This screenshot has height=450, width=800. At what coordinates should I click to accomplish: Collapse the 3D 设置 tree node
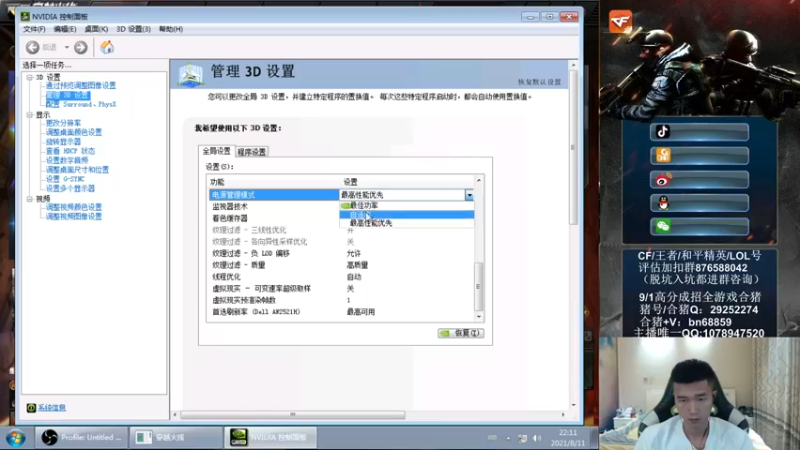pyautogui.click(x=30, y=77)
